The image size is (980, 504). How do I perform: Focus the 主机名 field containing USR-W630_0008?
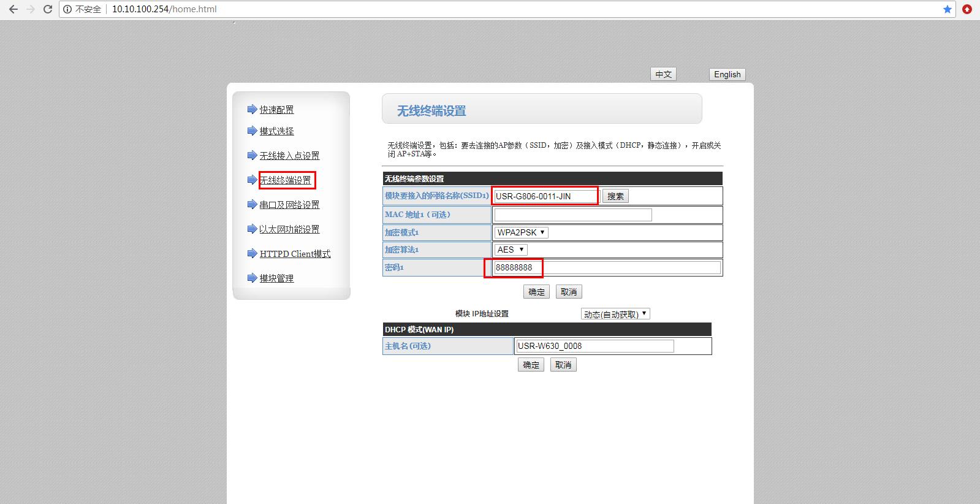594,346
